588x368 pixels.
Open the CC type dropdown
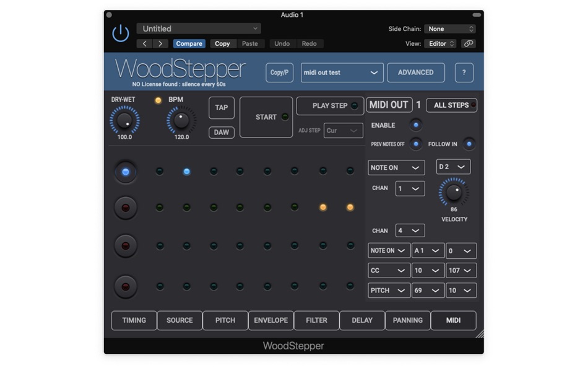(389, 270)
